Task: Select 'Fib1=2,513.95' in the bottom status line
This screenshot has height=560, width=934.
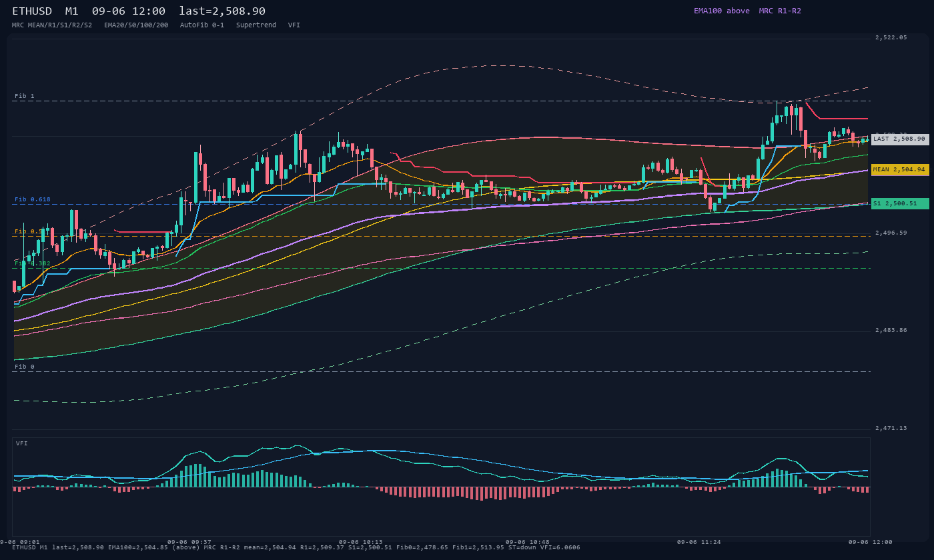Action: (477, 547)
